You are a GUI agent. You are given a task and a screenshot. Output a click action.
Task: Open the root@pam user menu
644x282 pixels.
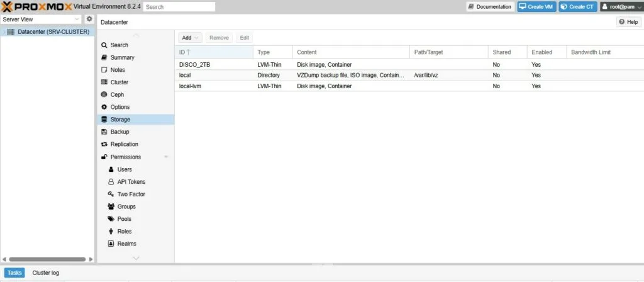coord(621,6)
